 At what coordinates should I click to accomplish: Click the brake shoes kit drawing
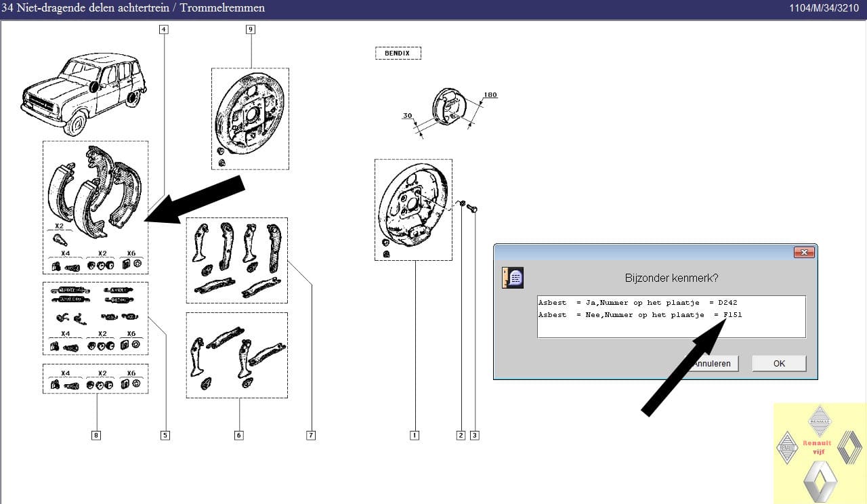click(x=95, y=190)
